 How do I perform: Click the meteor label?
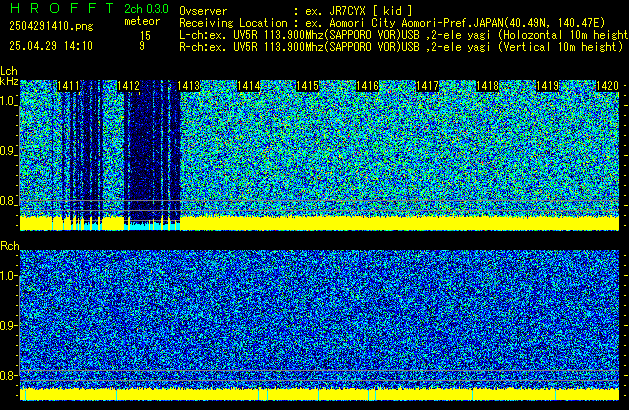[x=142, y=21]
